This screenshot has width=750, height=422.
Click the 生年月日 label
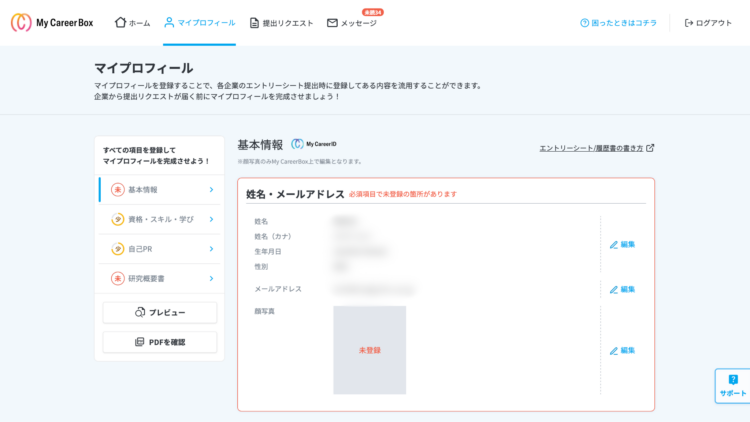(268, 252)
